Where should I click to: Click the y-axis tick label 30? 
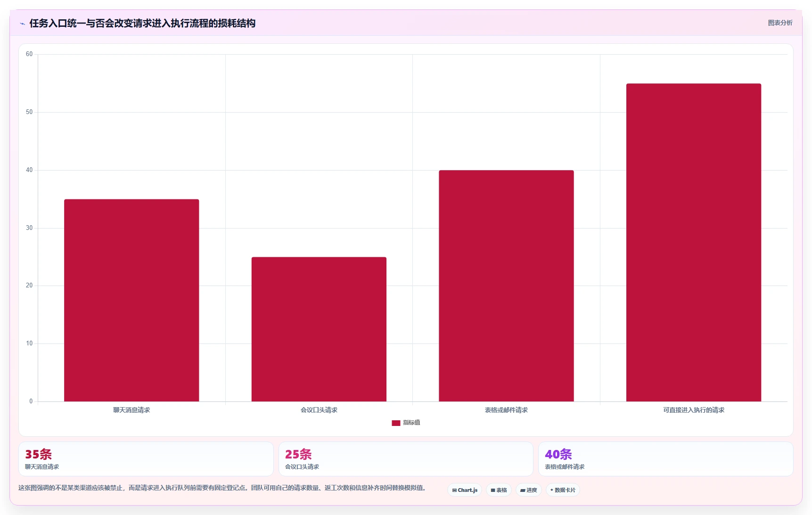[29, 228]
